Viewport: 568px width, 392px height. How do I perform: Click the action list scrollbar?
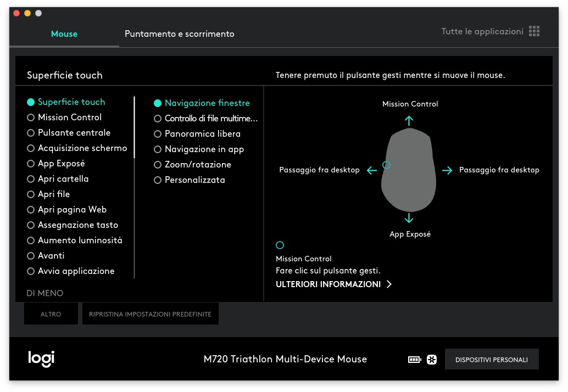(x=134, y=127)
